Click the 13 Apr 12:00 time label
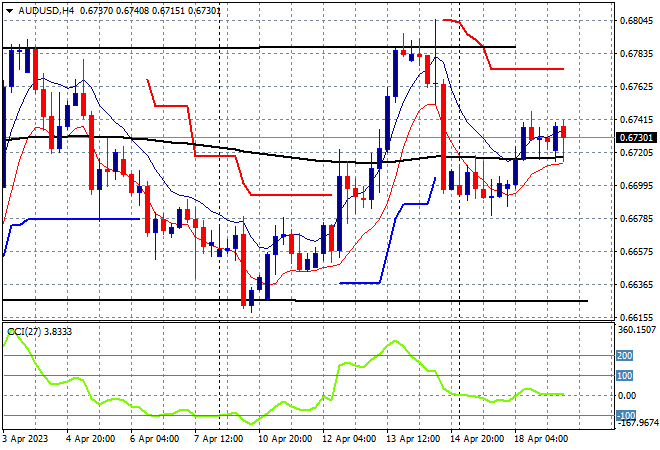 413,439
